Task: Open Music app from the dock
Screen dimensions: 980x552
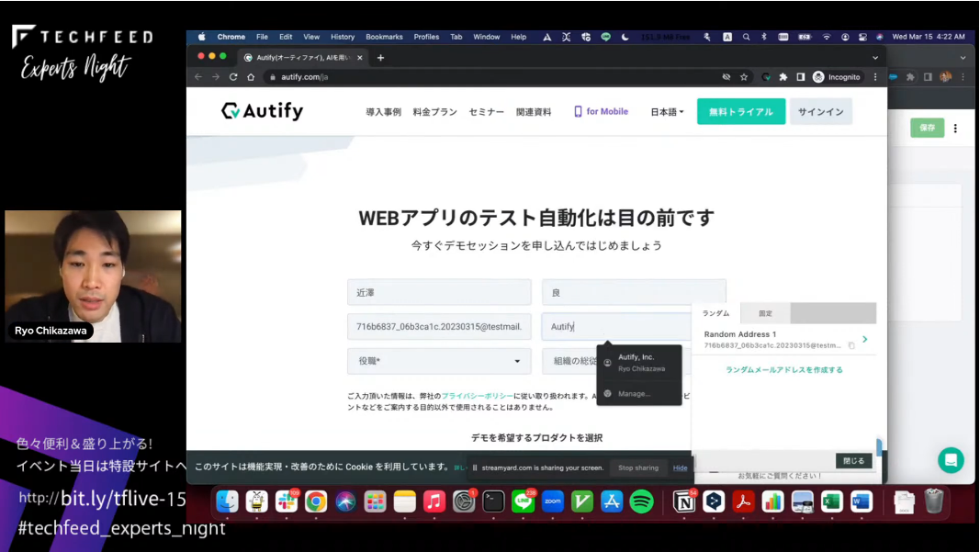Action: pos(434,501)
